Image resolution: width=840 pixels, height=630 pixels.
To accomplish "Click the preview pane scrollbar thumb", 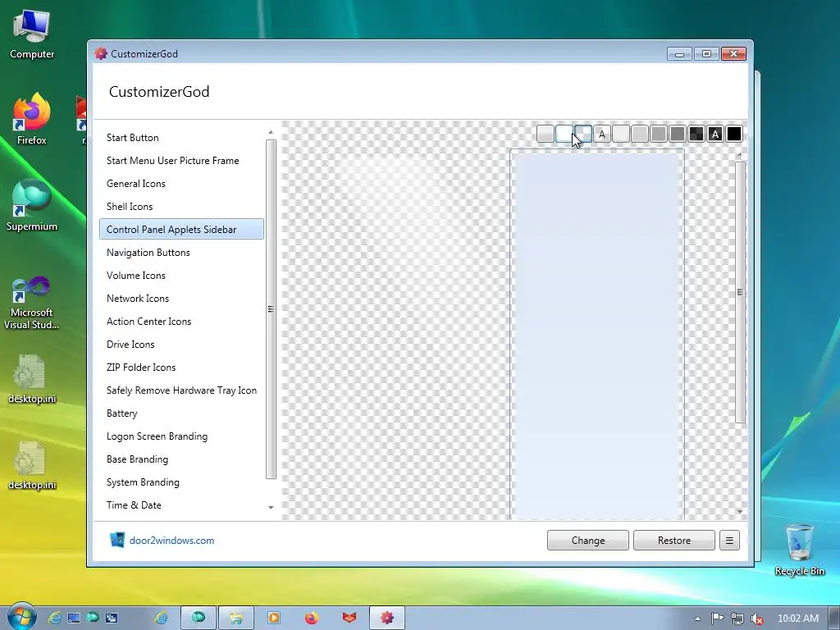I will point(740,293).
